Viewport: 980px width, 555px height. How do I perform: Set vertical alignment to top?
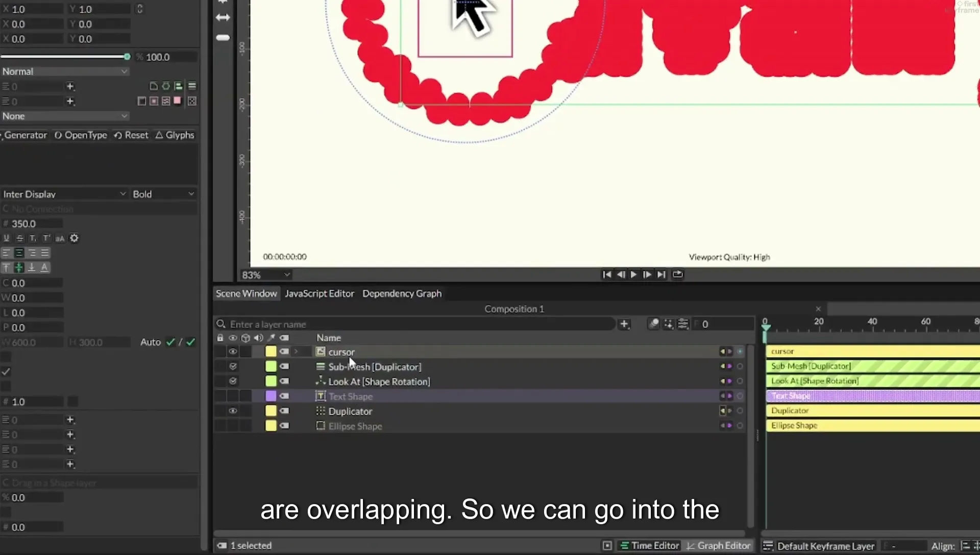click(6, 267)
